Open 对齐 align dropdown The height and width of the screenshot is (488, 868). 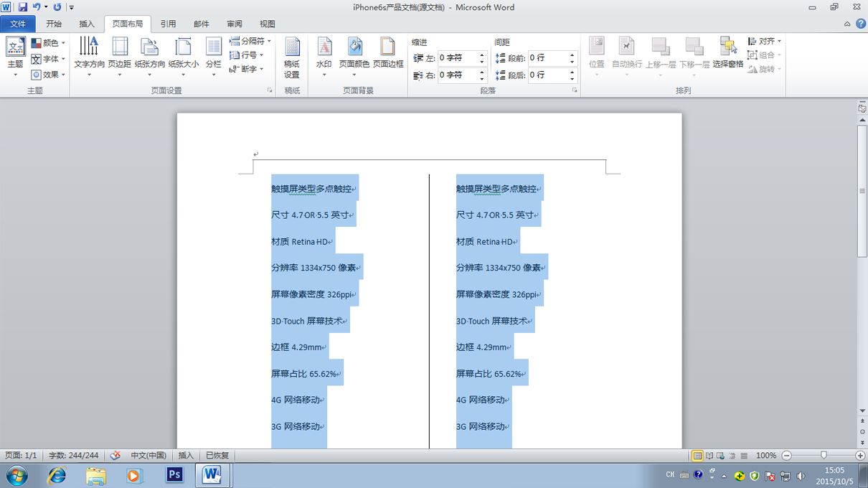pyautogui.click(x=765, y=41)
